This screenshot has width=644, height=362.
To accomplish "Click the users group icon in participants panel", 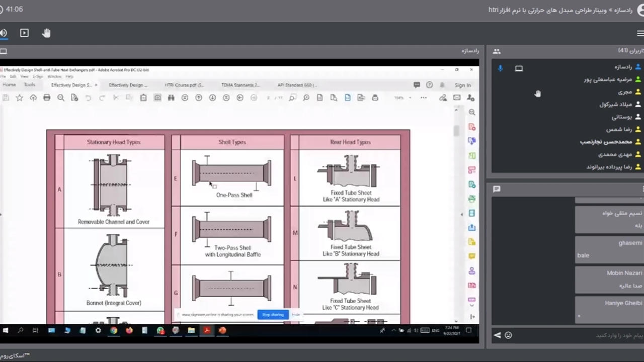I will coord(497,51).
